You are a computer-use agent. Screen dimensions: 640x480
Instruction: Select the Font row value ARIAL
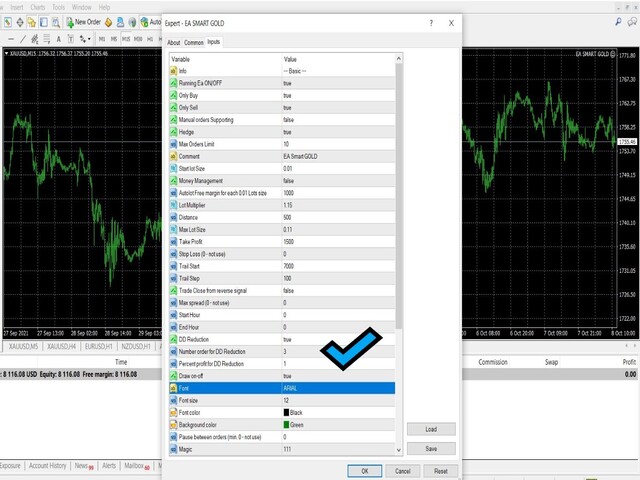pyautogui.click(x=338, y=388)
